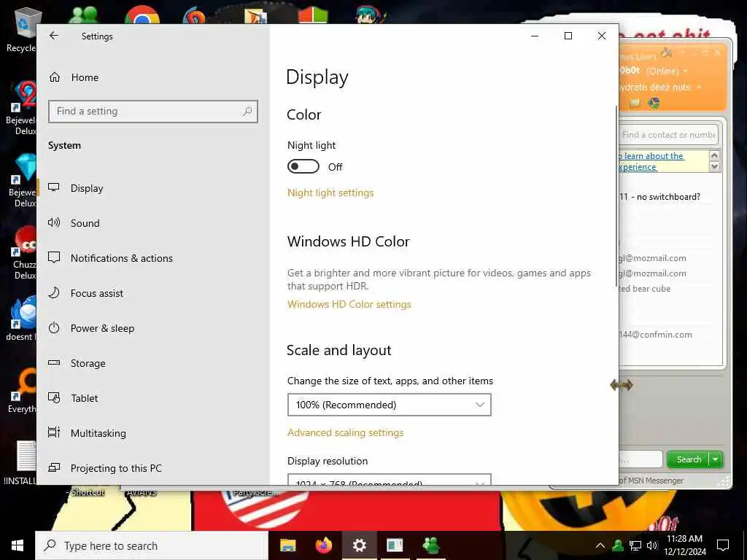Open Notifications & actions sidebar label
The width and height of the screenshot is (747, 560).
(x=122, y=258)
